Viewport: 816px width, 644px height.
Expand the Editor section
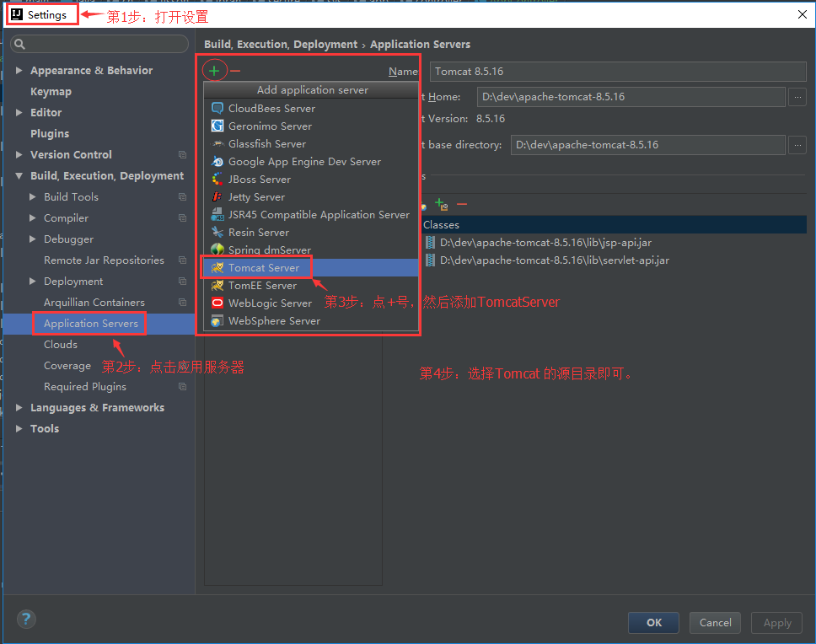(19, 112)
